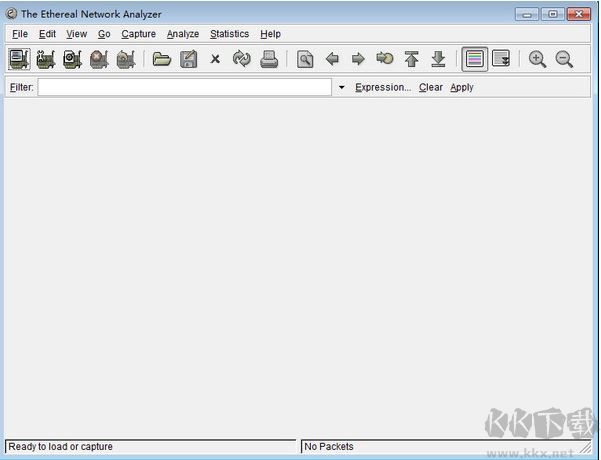Image resolution: width=601 pixels, height=460 pixels.
Task: Start a new live capture
Action: 72,59
